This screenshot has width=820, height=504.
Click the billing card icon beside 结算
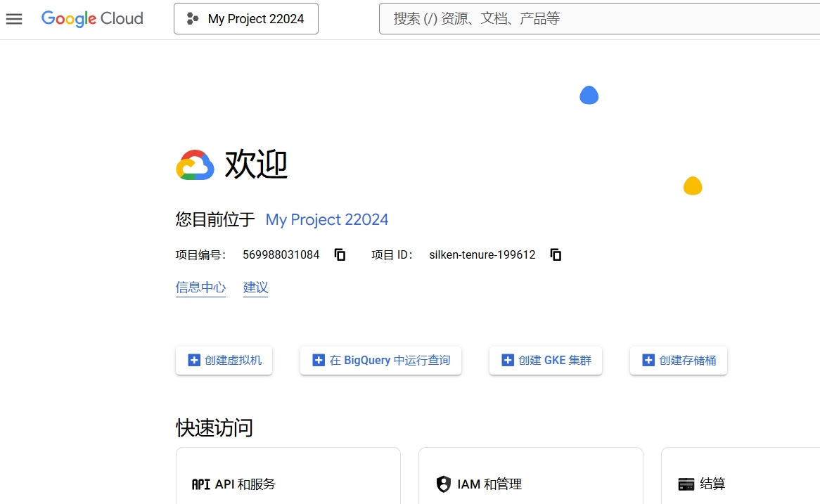point(686,484)
